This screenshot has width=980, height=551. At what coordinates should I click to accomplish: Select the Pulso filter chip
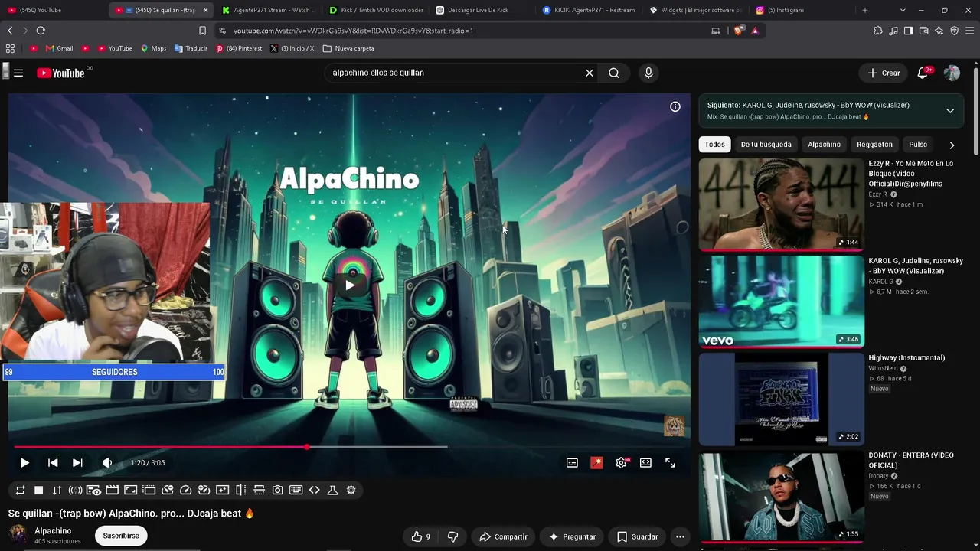pos(917,145)
